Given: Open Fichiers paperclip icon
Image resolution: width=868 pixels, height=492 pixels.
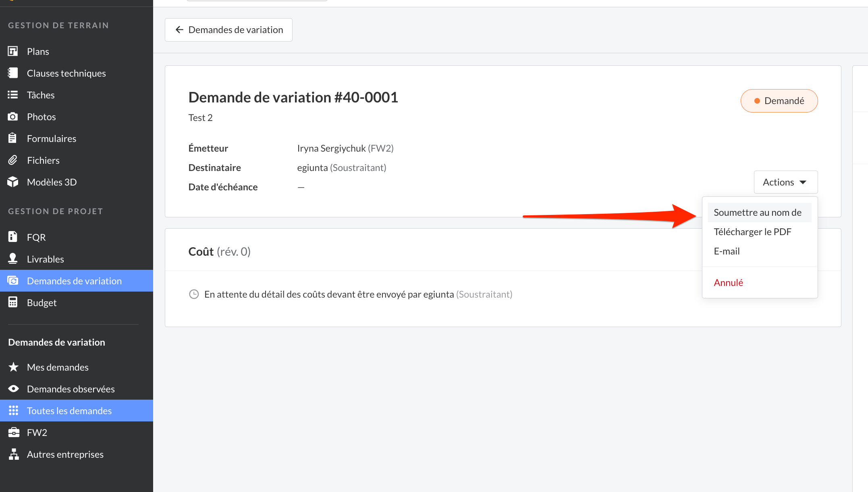Looking at the screenshot, I should point(13,160).
